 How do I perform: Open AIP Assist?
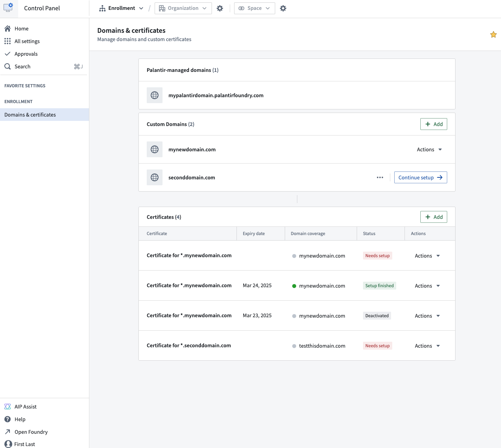tap(44, 407)
